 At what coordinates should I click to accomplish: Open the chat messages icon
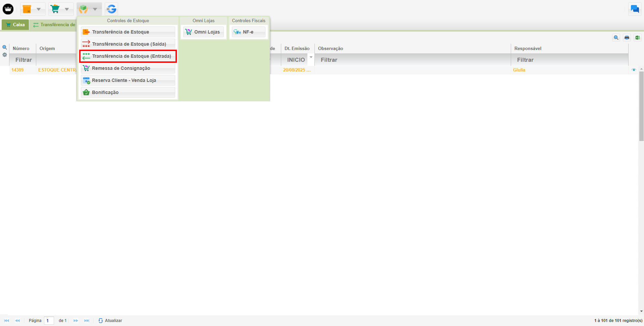[x=635, y=9]
